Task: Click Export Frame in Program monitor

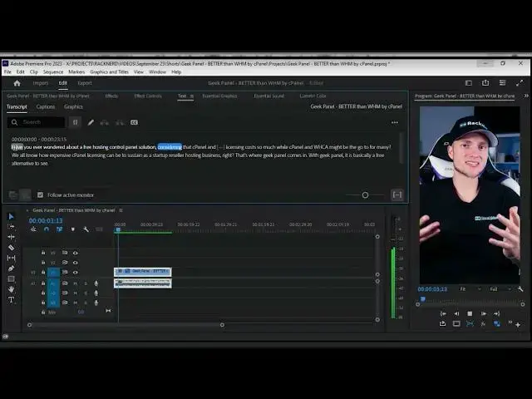Action: 442,323
